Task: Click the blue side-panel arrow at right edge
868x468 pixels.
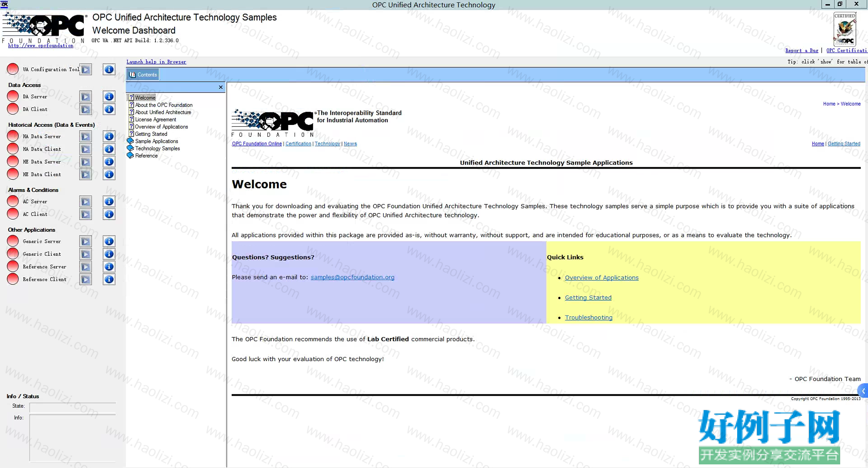Action: pyautogui.click(x=863, y=390)
